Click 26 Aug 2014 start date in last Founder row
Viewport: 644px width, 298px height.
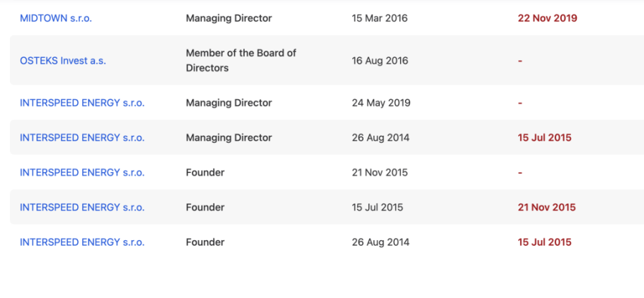pyautogui.click(x=381, y=242)
